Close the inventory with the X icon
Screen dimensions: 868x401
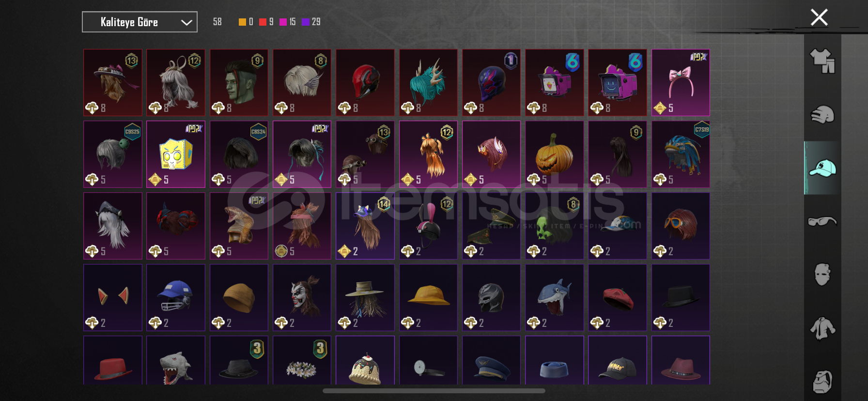point(819,17)
